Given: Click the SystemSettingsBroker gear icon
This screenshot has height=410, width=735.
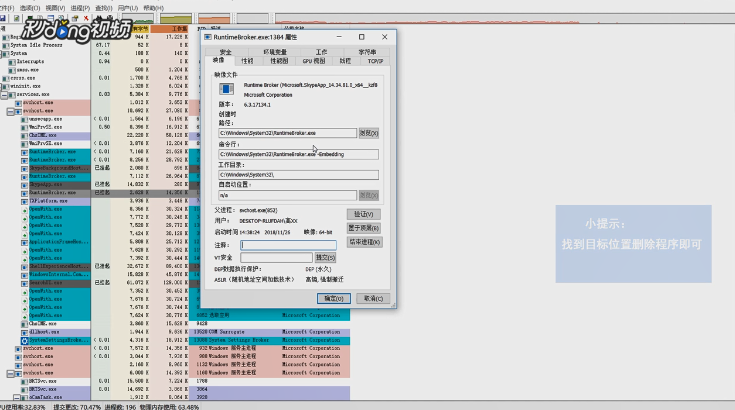Looking at the screenshot, I should click(25, 341).
